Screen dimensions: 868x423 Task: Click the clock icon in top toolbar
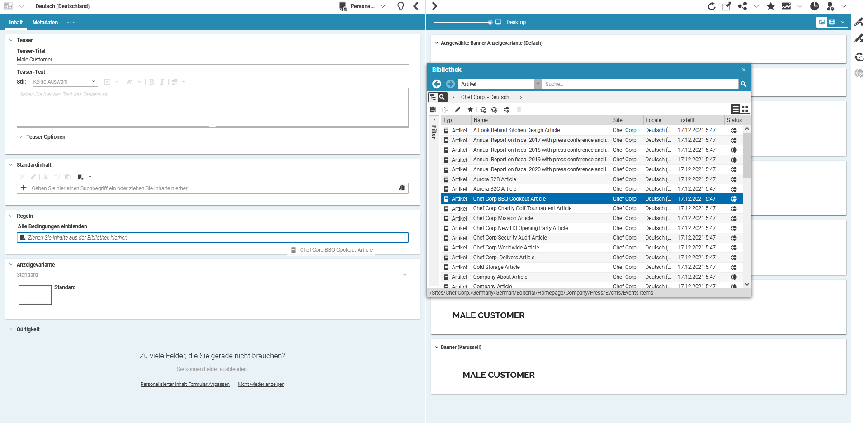tap(814, 6)
